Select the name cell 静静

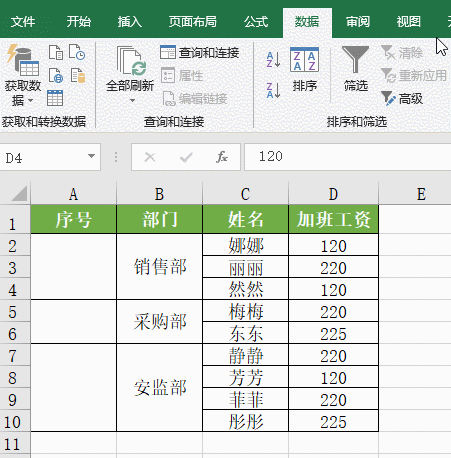tap(246, 355)
